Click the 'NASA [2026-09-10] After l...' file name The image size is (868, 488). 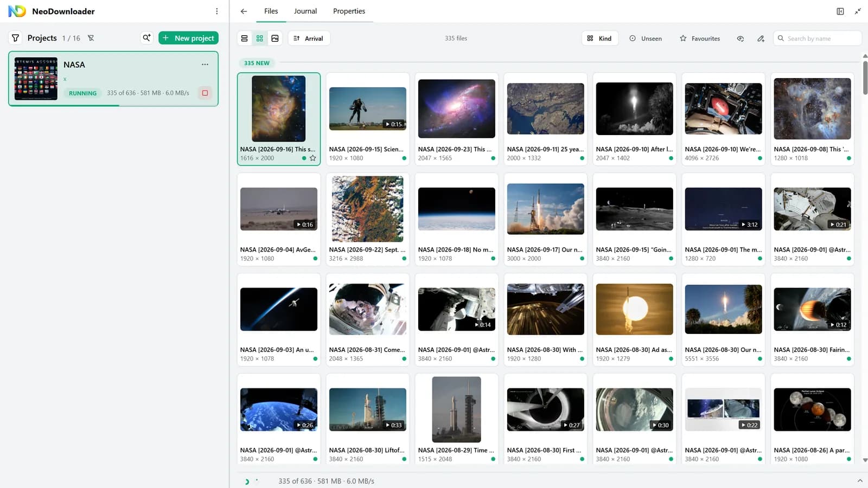click(x=634, y=149)
